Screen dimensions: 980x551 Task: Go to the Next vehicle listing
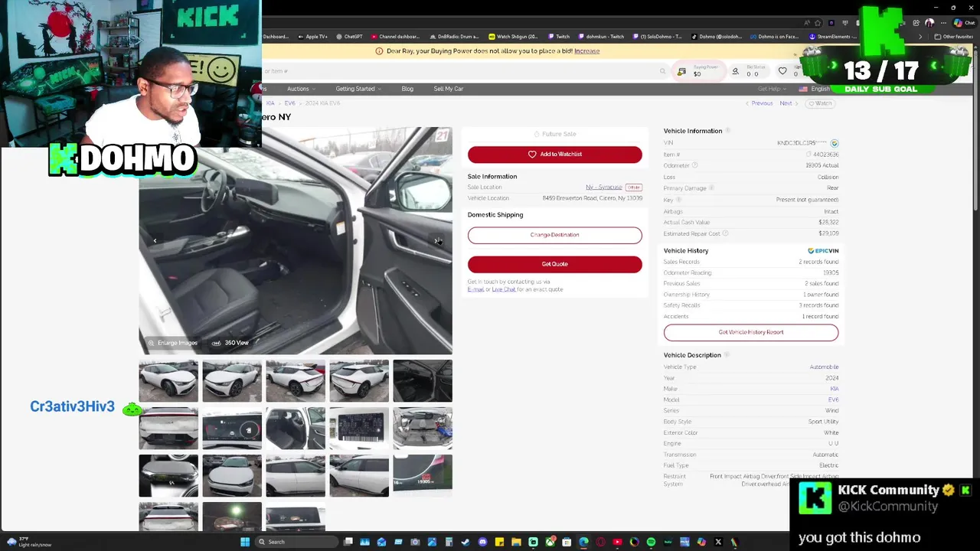click(x=789, y=103)
